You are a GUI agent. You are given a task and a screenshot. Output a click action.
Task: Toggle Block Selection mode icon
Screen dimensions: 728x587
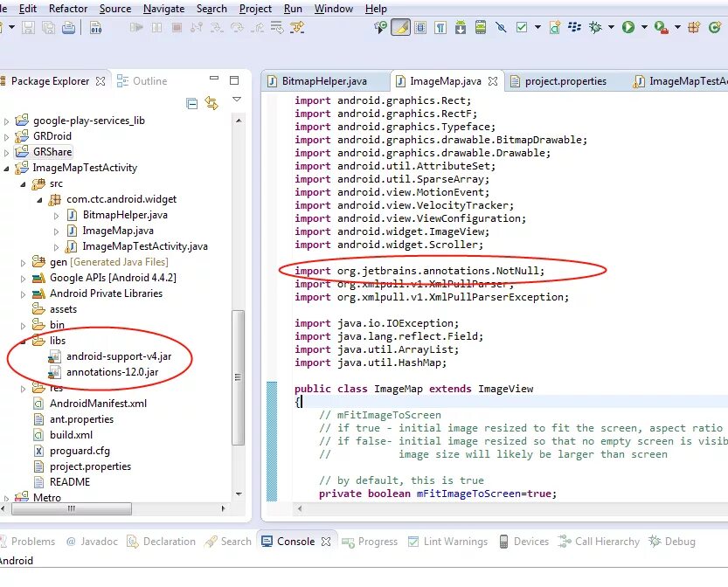[420, 28]
